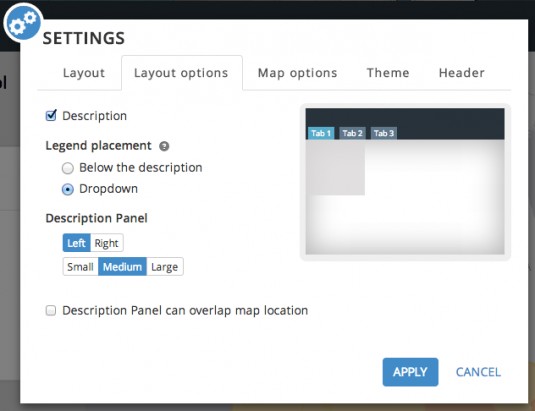
Task: Choose Medium description panel size
Action: pos(122,267)
